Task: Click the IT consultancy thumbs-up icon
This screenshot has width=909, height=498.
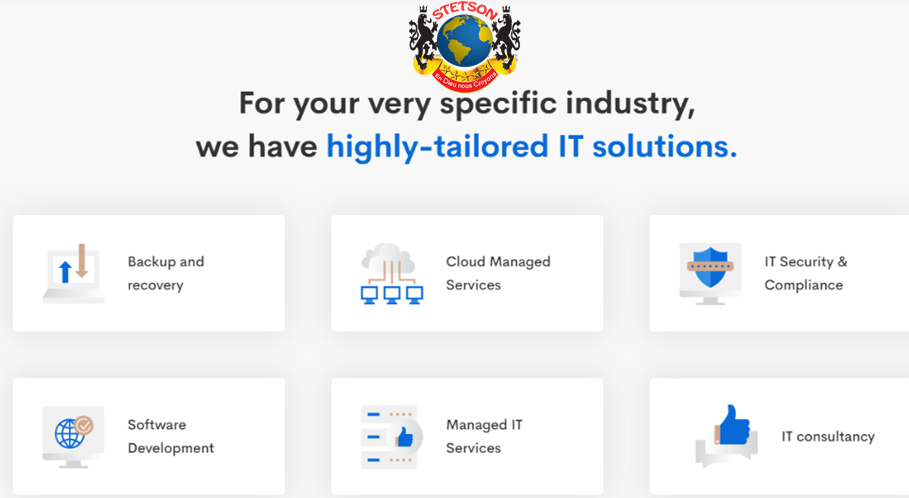Action: 727,437
